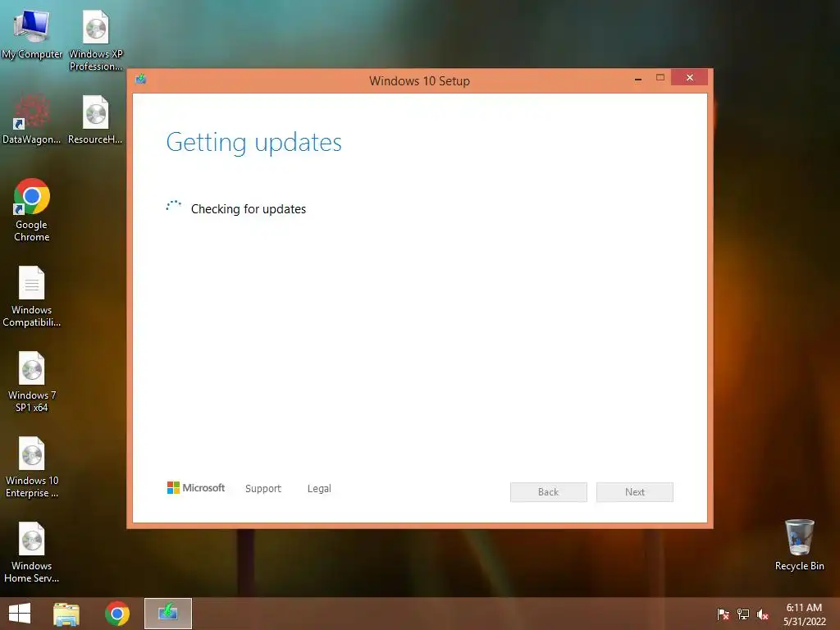Click the Setup window title icon

[x=141, y=80]
